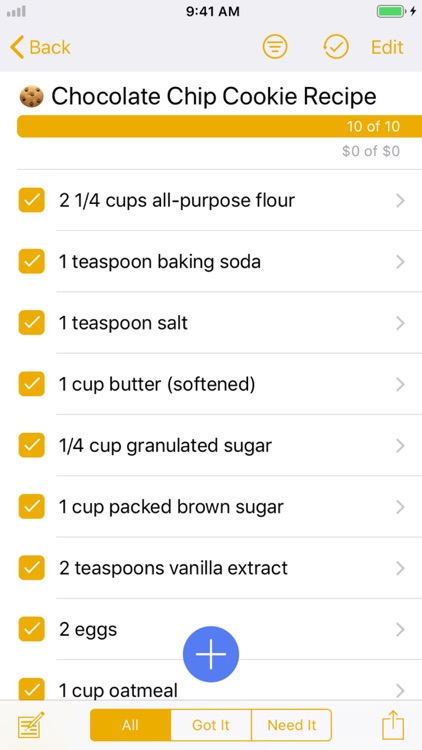Uncheck the all-purpose flour checkbox
Image resolution: width=422 pixels, height=750 pixels.
(32, 200)
